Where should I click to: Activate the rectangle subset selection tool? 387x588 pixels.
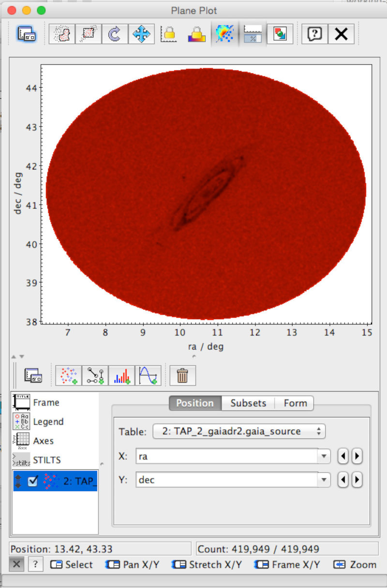coord(89,33)
